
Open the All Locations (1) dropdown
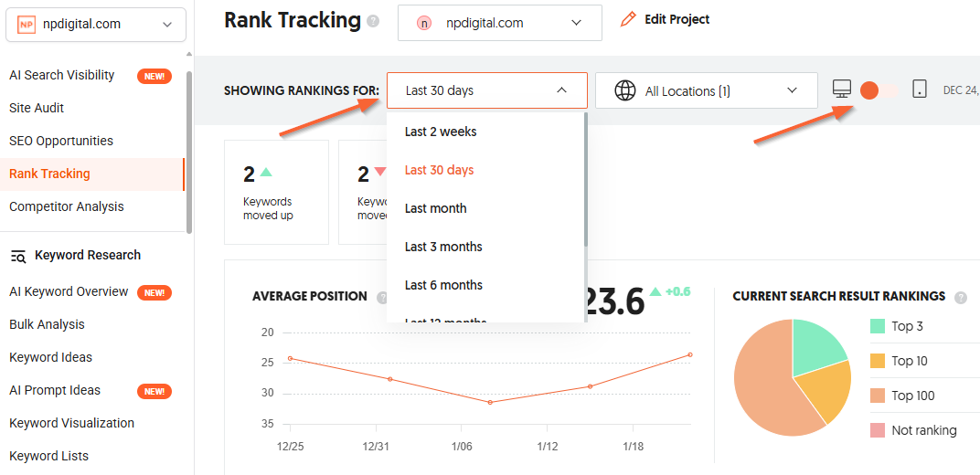pyautogui.click(x=707, y=90)
